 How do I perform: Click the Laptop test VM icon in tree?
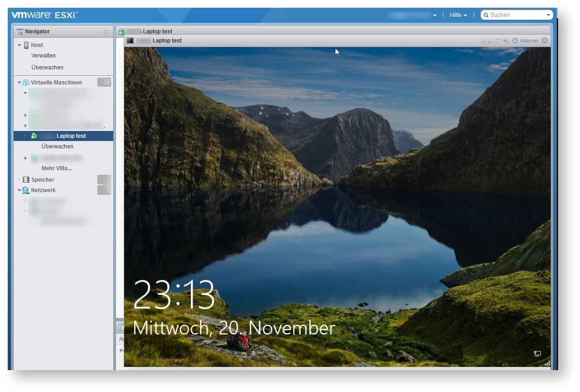tap(34, 136)
